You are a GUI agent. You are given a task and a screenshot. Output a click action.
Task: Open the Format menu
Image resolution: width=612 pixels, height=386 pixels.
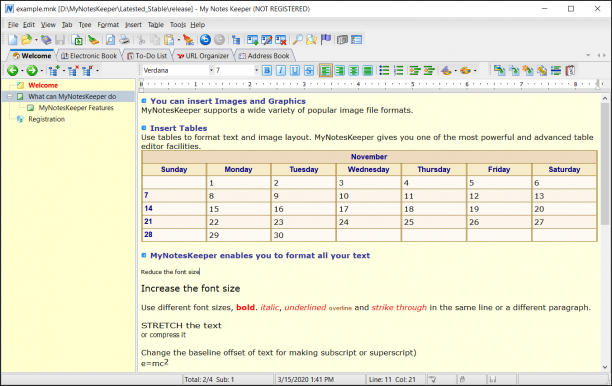(108, 25)
